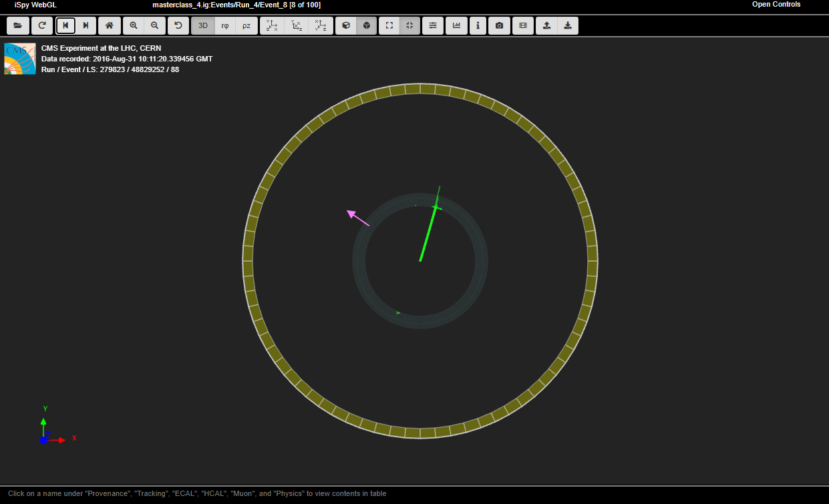Take a screenshot with camera icon

point(499,25)
